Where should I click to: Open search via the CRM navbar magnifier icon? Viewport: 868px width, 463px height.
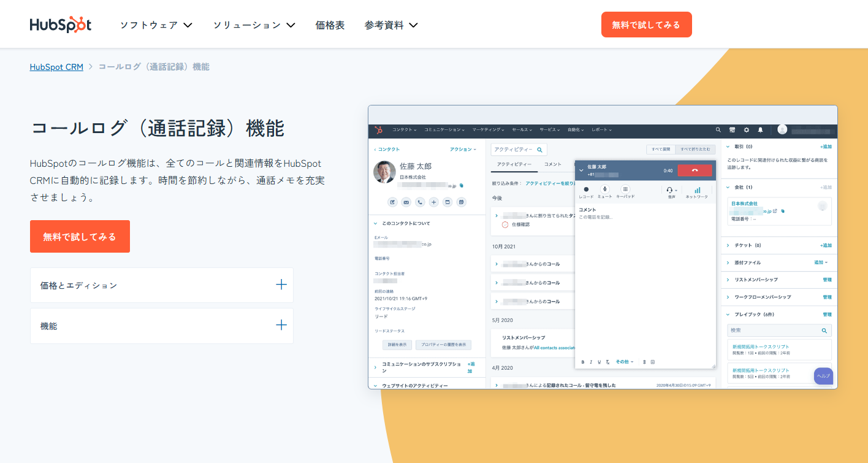pyautogui.click(x=718, y=130)
